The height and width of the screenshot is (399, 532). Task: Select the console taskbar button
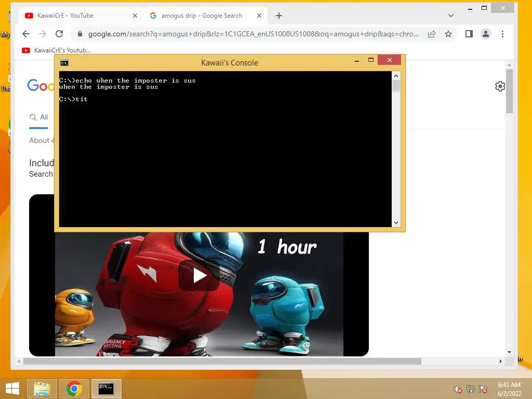[x=106, y=389]
